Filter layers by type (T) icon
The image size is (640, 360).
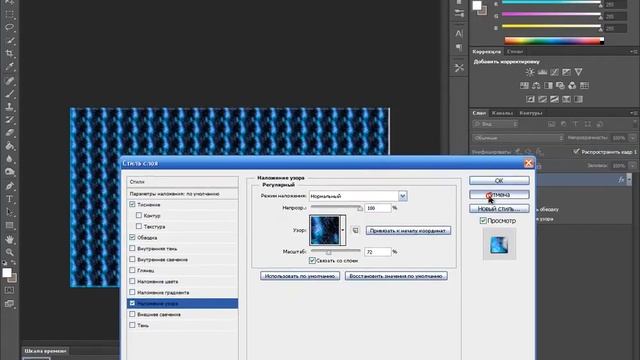(576, 124)
